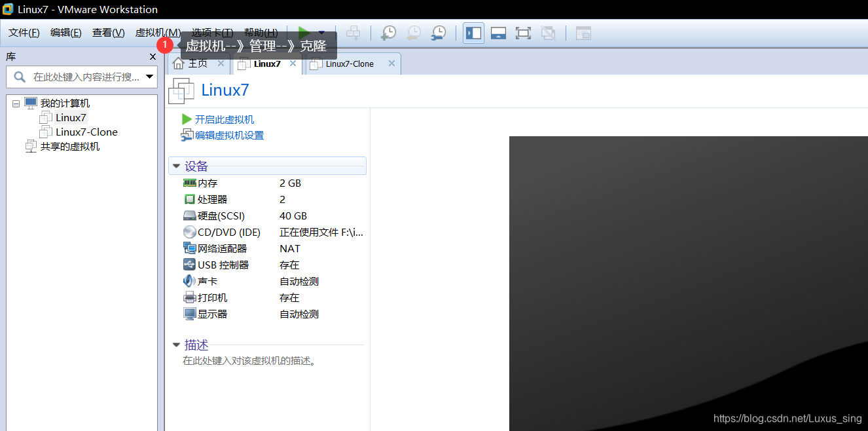This screenshot has height=431, width=868.
Task: Open the 虚拟机(M) menu
Action: 158,33
